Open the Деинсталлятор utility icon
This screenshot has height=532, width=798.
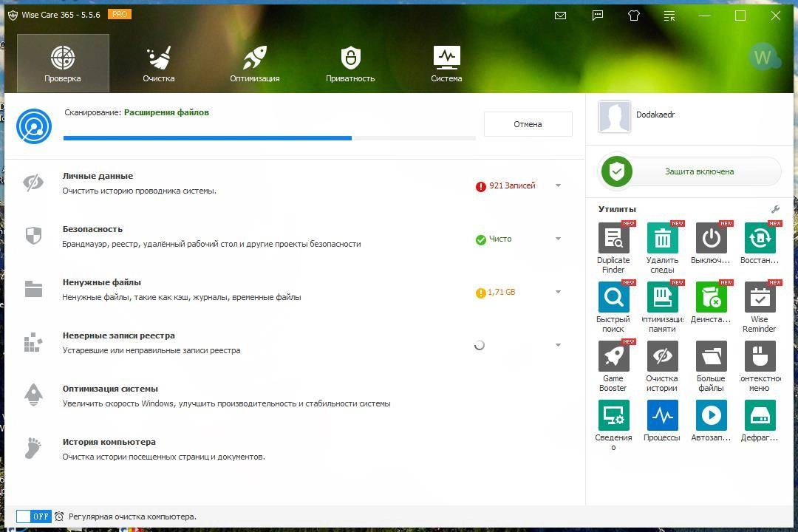(711, 297)
